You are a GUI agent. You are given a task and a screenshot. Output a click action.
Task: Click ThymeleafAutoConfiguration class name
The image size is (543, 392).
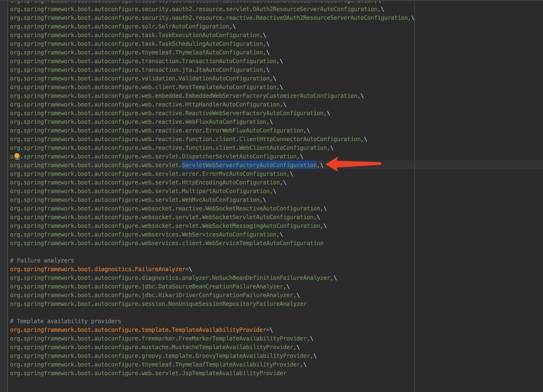point(219,52)
